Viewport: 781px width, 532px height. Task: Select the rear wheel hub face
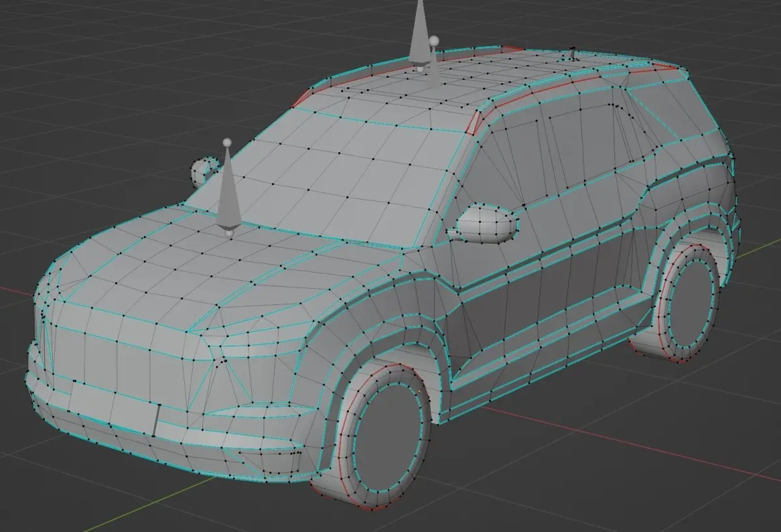pos(691,303)
